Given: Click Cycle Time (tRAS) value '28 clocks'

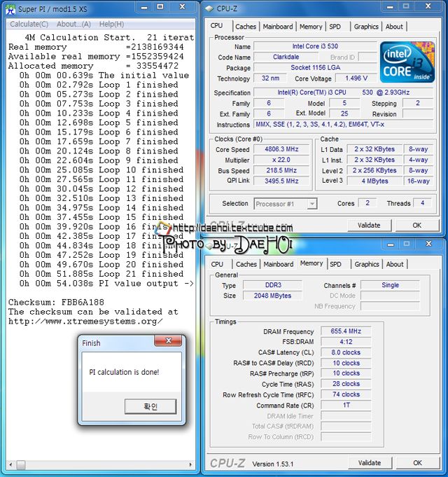Looking at the screenshot, I should coord(346,384).
